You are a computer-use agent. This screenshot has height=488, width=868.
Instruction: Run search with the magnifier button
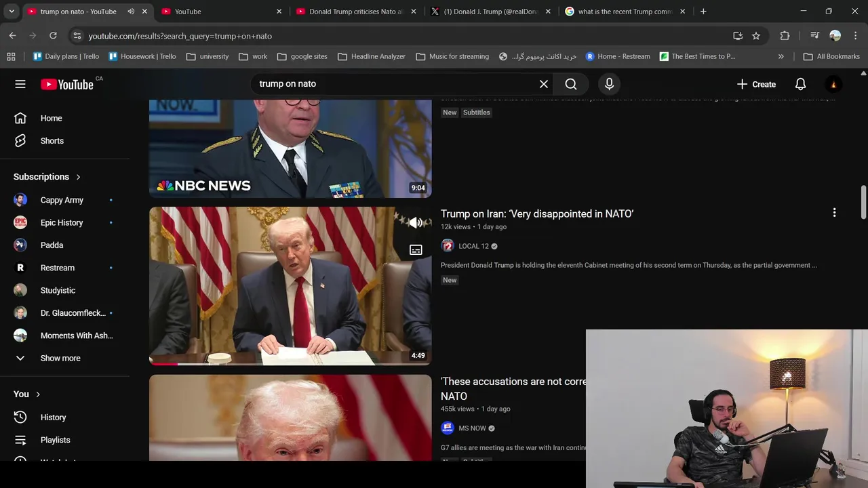click(x=571, y=84)
